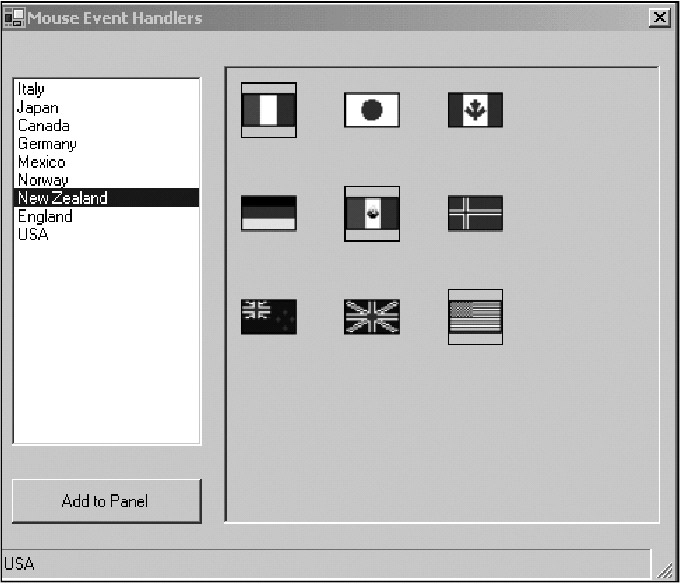Choose the England Union Jack flag

click(x=372, y=316)
